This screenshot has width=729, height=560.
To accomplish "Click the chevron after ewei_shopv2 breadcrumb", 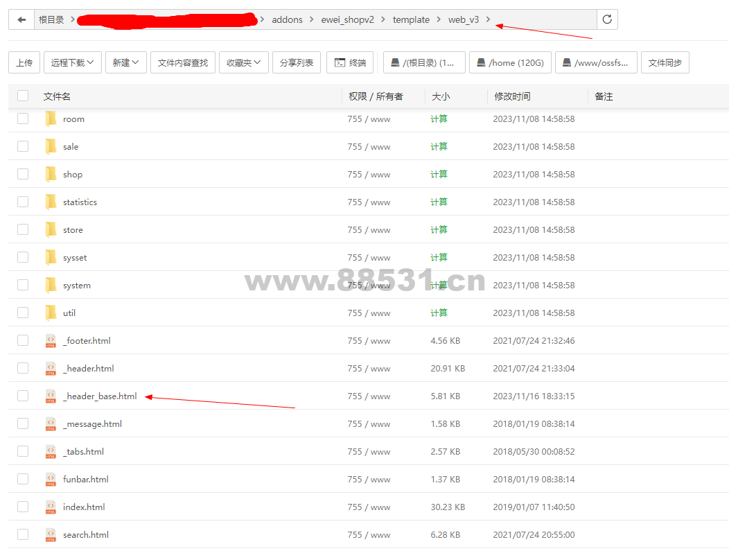I will point(383,19).
